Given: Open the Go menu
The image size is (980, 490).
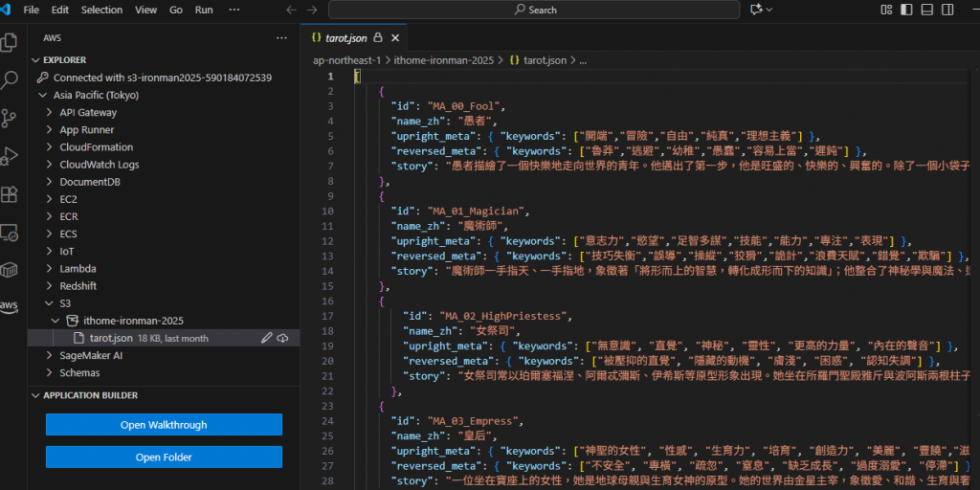Looking at the screenshot, I should (x=176, y=10).
